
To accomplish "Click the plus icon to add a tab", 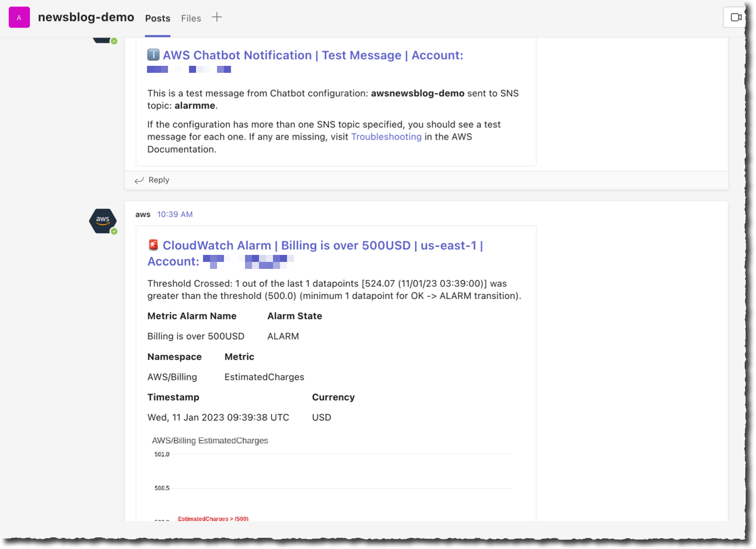I will (217, 17).
